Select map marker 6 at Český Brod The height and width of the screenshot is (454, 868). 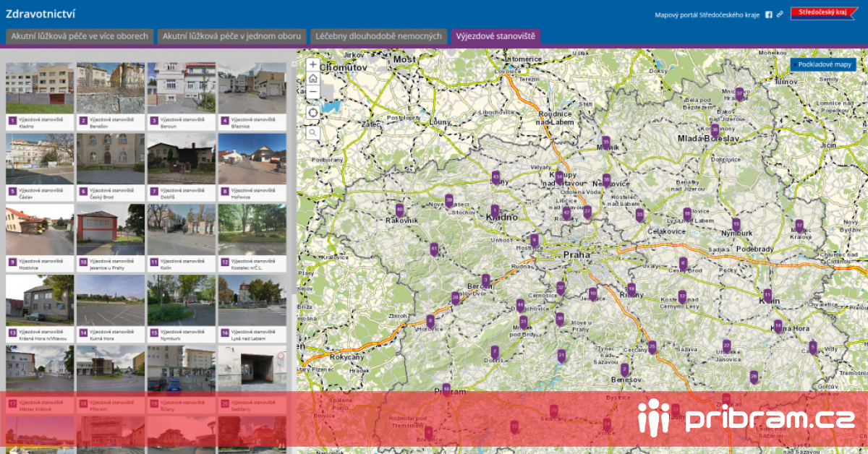[683, 264]
